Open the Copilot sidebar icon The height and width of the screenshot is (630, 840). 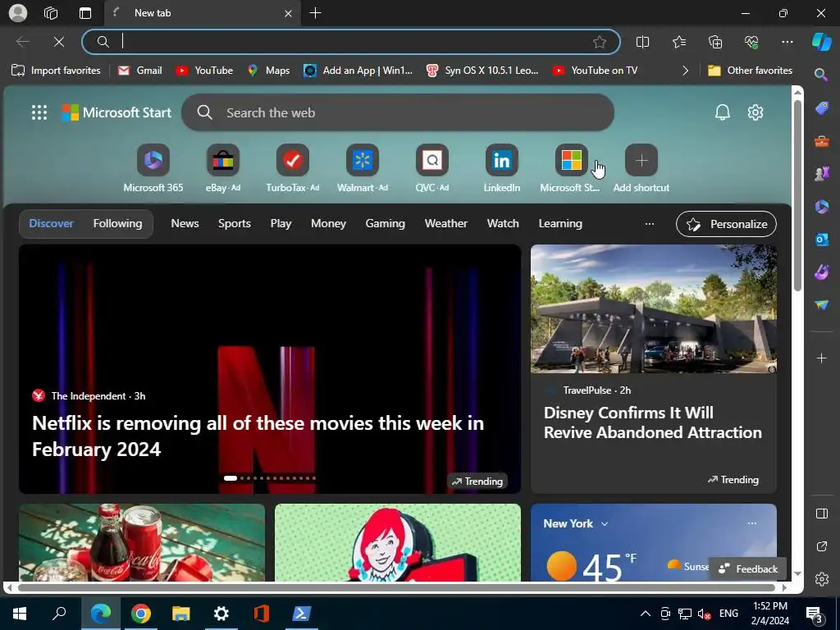tap(822, 42)
